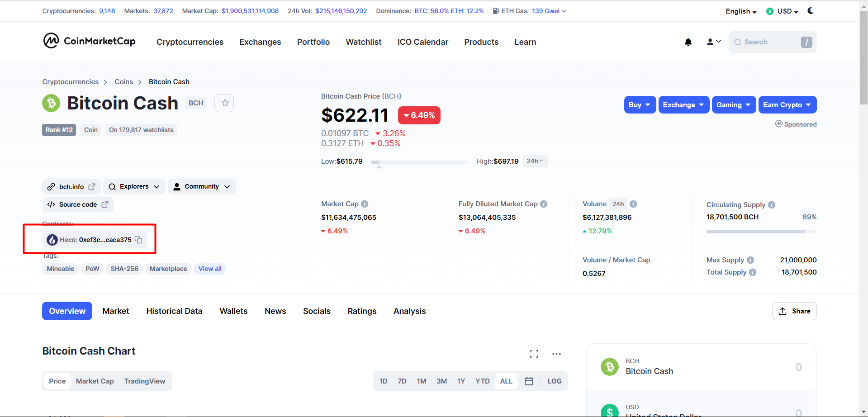Open chart more options ellipsis
This screenshot has height=417, width=868.
click(x=556, y=354)
